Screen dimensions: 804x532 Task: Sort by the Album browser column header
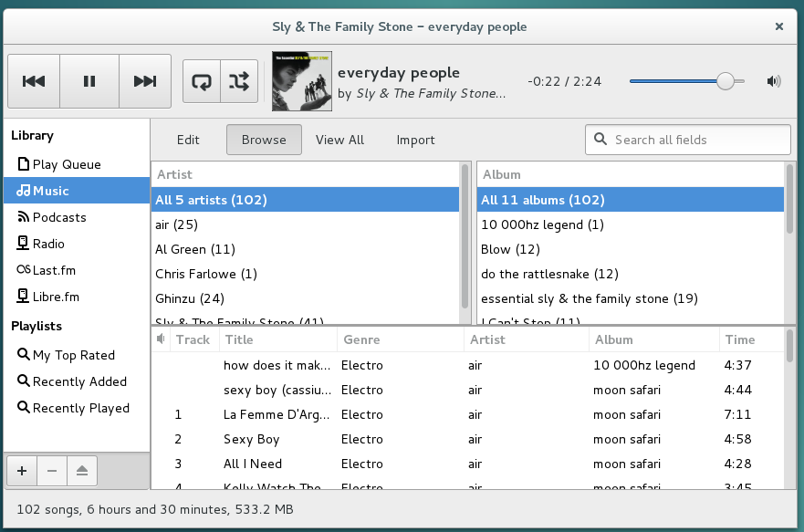coord(631,175)
